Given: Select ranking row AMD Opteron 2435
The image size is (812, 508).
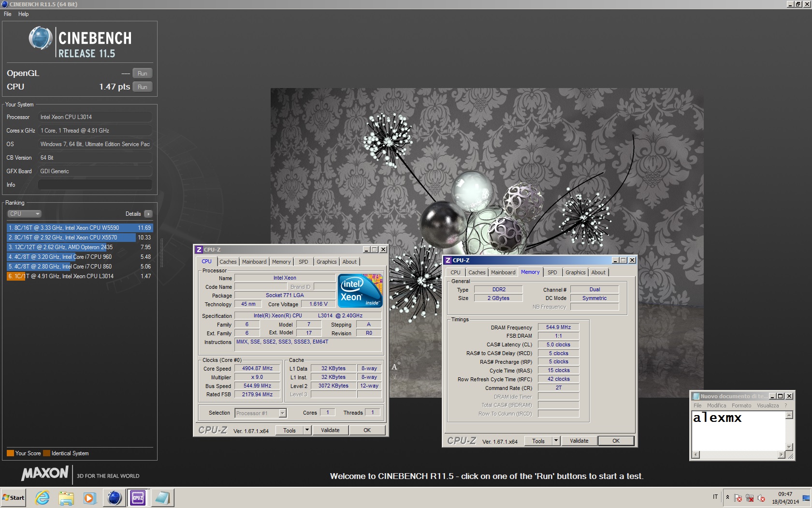Looking at the screenshot, I should coord(80,247).
